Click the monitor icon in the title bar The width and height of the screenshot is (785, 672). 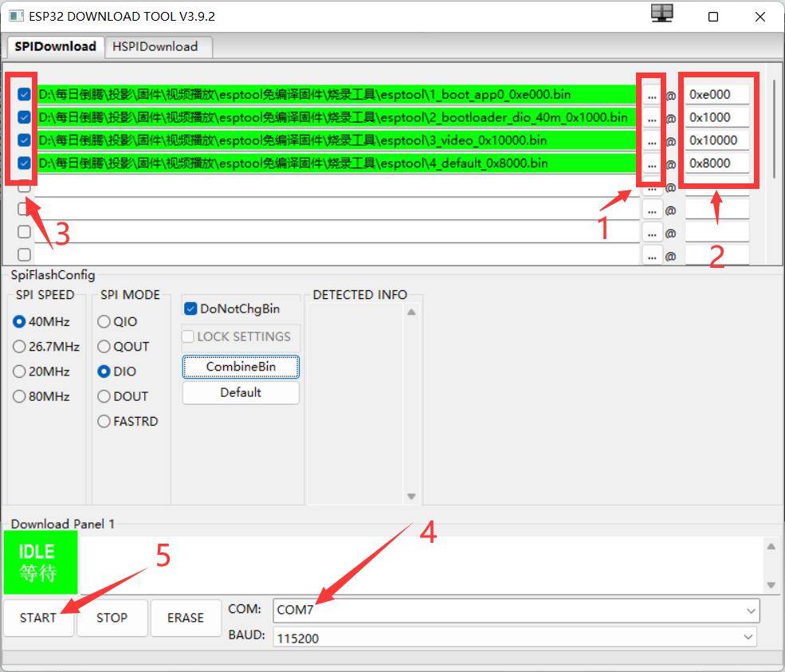pyautogui.click(x=661, y=13)
